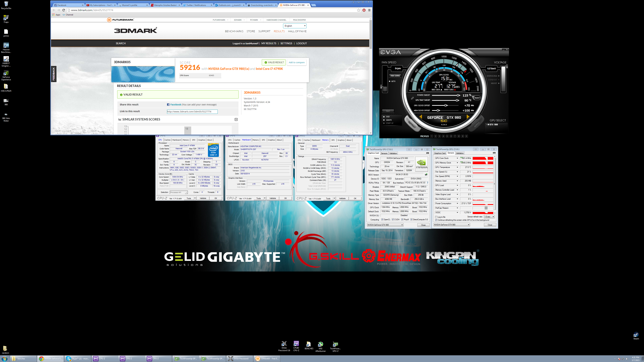Image resolution: width=644 pixels, height=362 pixels.
Task: Open GPU Core Clock sensor dropdown in GPU-Z
Action: (457, 158)
